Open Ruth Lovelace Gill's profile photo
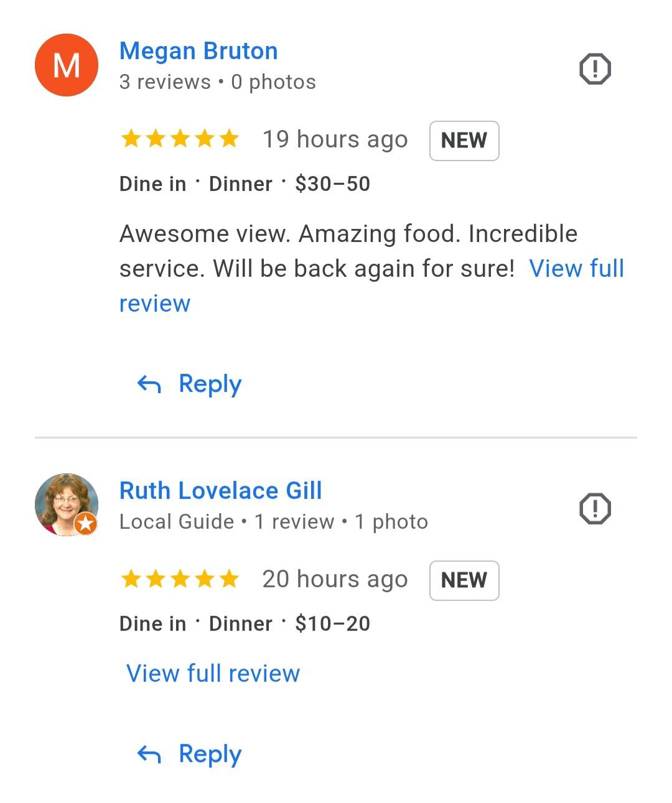 point(67,504)
